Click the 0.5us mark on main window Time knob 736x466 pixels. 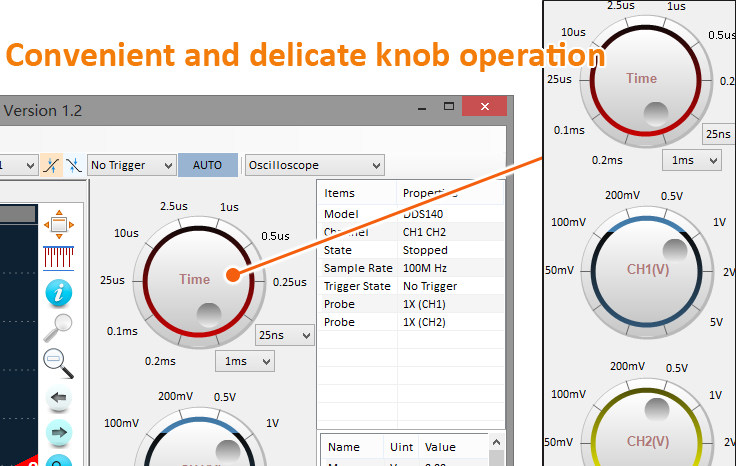coord(275,236)
